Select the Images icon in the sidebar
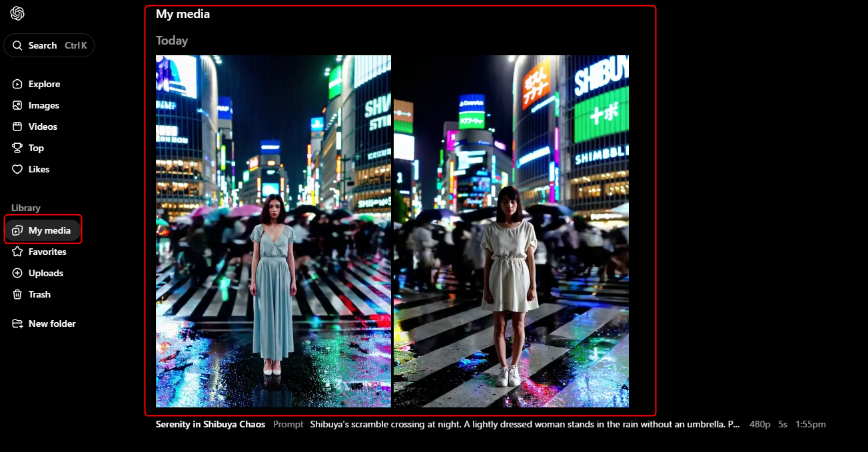Image resolution: width=868 pixels, height=452 pixels. pos(17,105)
